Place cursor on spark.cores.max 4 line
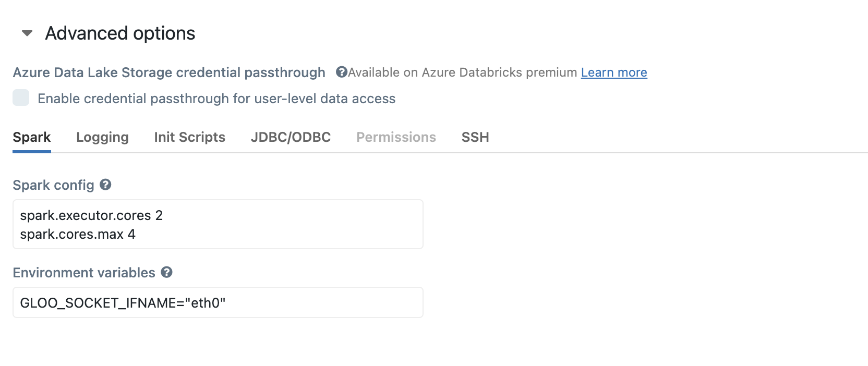This screenshot has height=366, width=868. pyautogui.click(x=78, y=234)
